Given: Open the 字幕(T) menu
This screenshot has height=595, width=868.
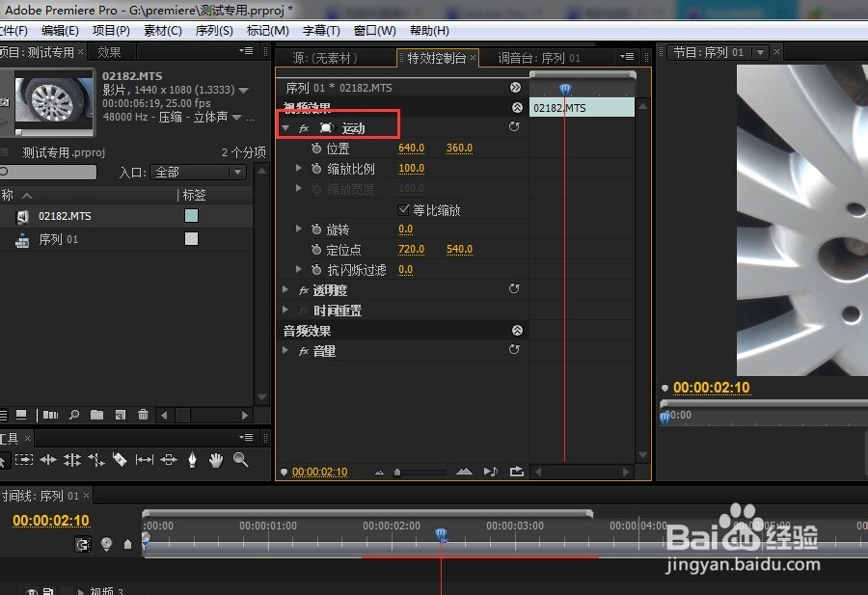Looking at the screenshot, I should 321,31.
